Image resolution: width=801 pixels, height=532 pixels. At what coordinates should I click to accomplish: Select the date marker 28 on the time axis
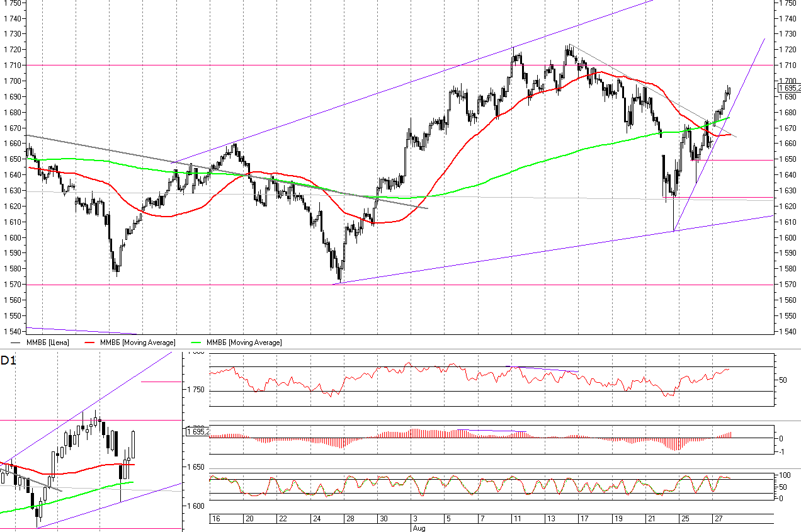349,518
